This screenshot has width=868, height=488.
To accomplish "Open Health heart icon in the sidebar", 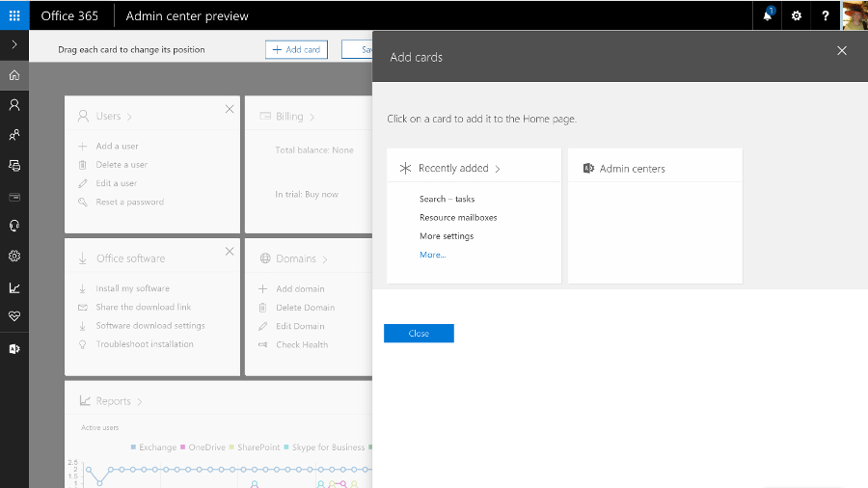I will click(x=14, y=316).
